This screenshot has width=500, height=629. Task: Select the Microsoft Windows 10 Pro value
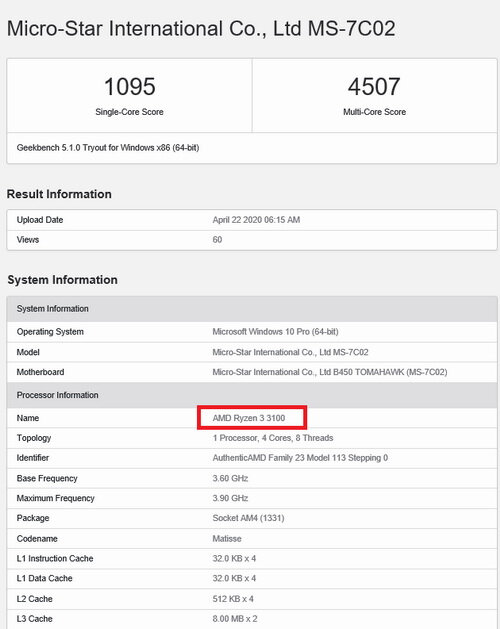(275, 332)
